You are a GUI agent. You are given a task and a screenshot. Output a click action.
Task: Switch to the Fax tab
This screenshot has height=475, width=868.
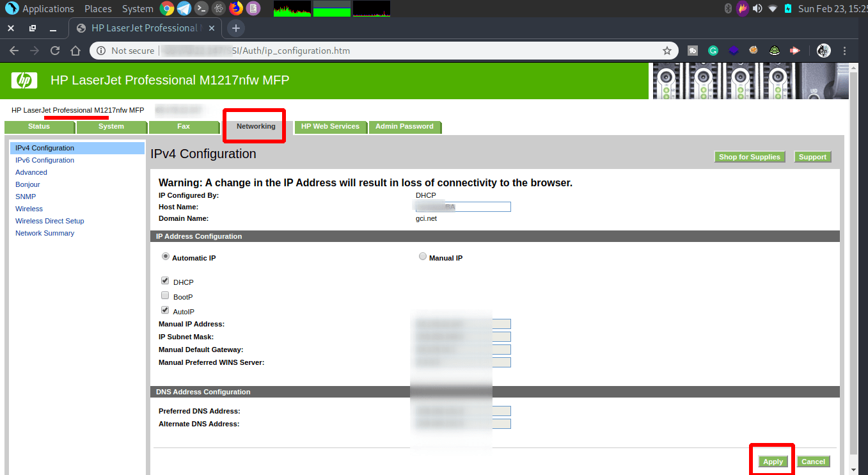[184, 127]
